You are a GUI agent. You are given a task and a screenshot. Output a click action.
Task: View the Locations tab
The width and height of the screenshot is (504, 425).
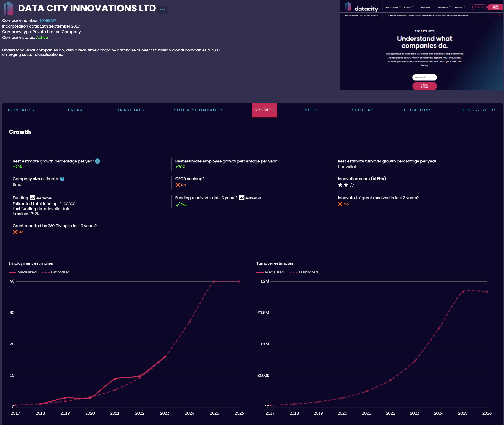pyautogui.click(x=418, y=110)
